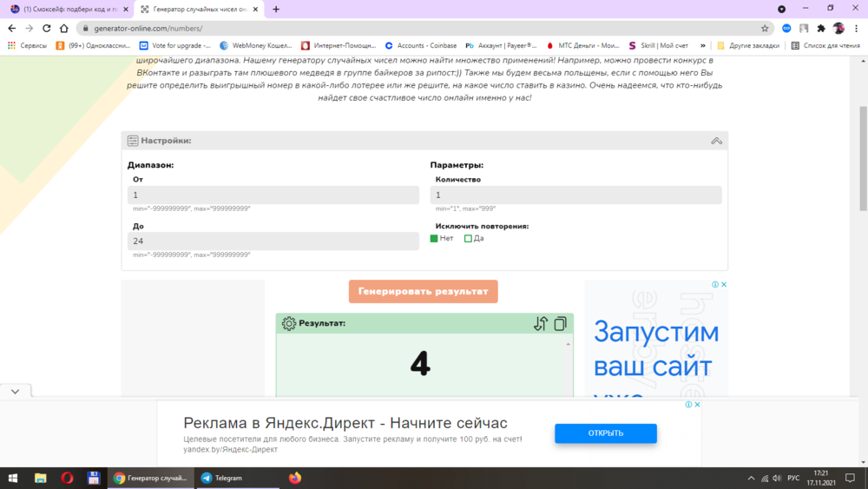The image size is (868, 489).
Task: Launch Opera from the taskbar
Action: point(67,478)
